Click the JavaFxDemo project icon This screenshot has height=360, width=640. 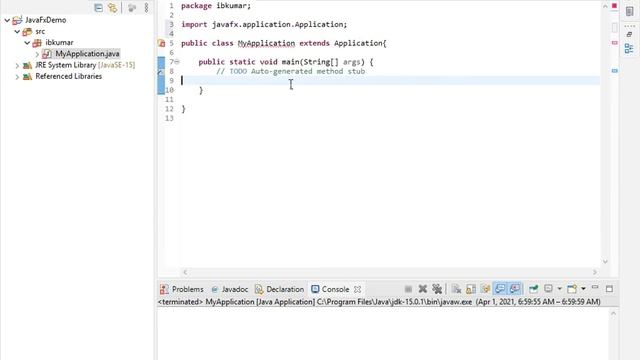[x=17, y=20]
